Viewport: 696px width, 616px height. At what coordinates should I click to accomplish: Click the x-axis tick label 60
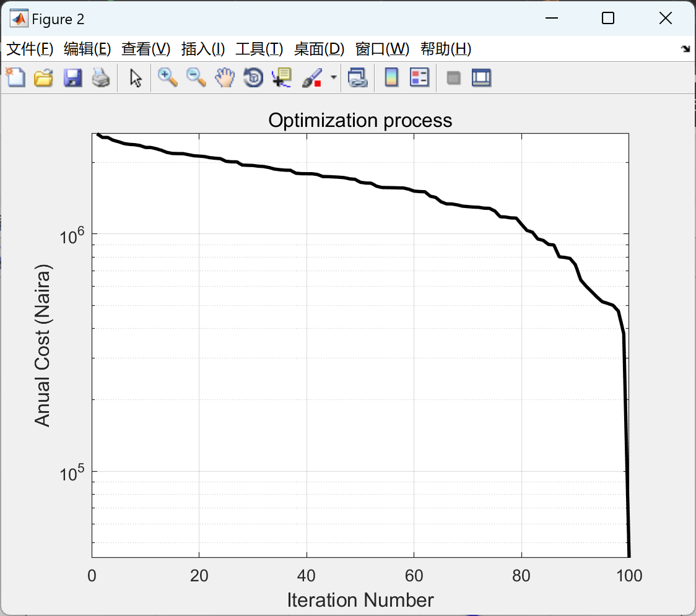(414, 576)
